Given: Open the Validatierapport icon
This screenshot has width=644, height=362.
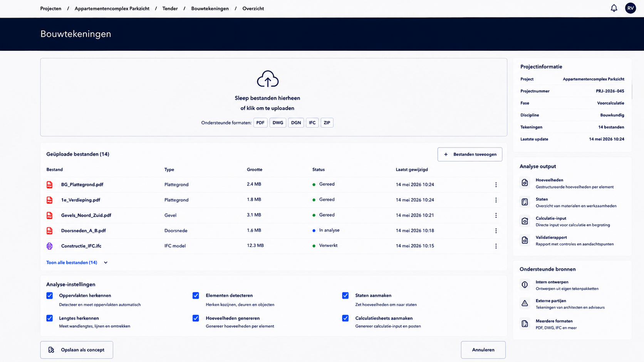Looking at the screenshot, I should [525, 240].
